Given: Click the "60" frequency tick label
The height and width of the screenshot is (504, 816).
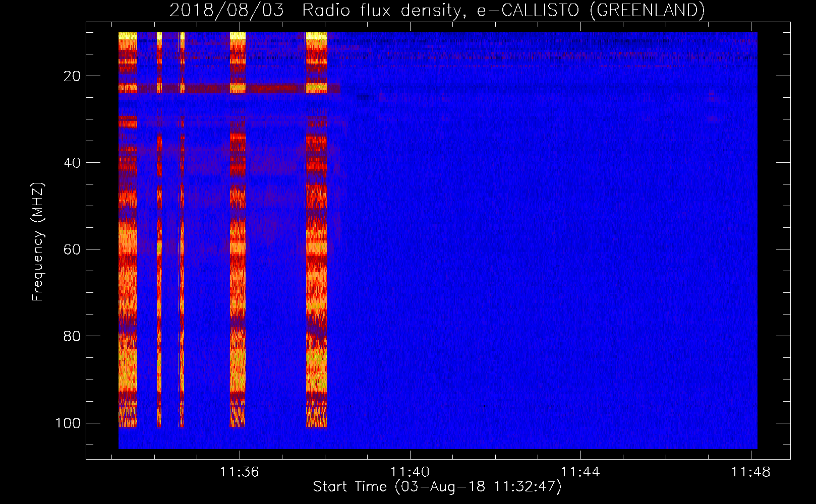Looking at the screenshot, I should (72, 249).
